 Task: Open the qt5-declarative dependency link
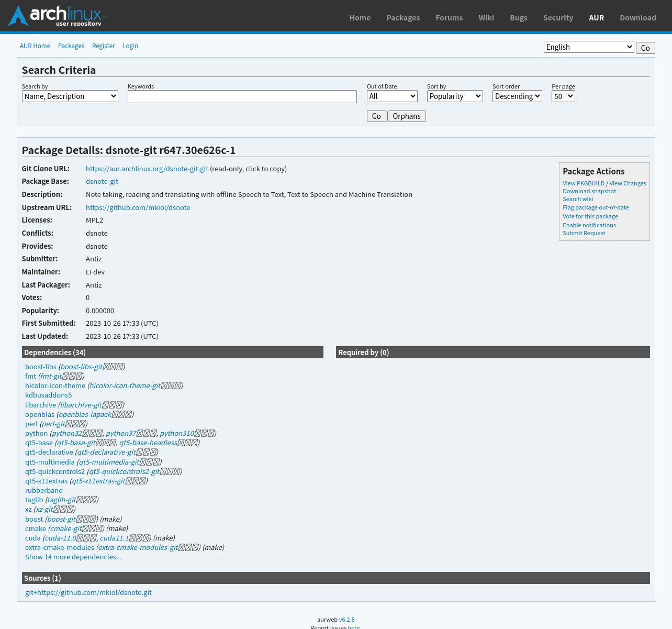[x=49, y=452]
